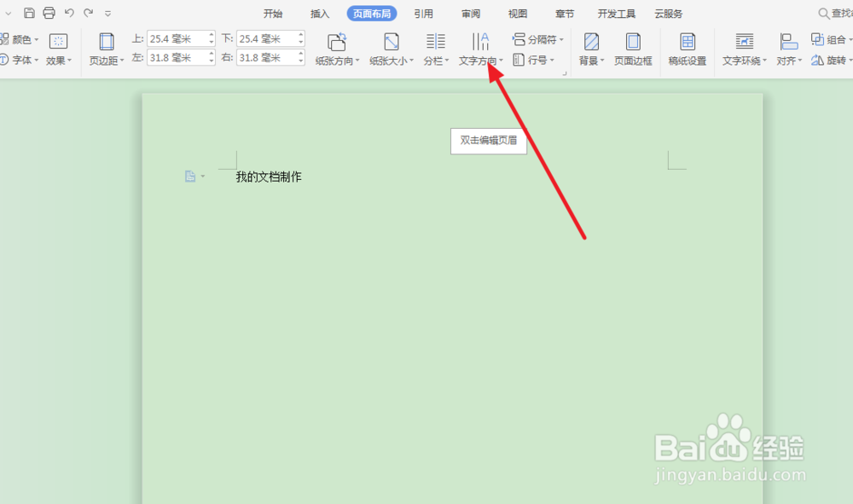
Task: Click the 文字方向 text direction icon
Action: (481, 43)
